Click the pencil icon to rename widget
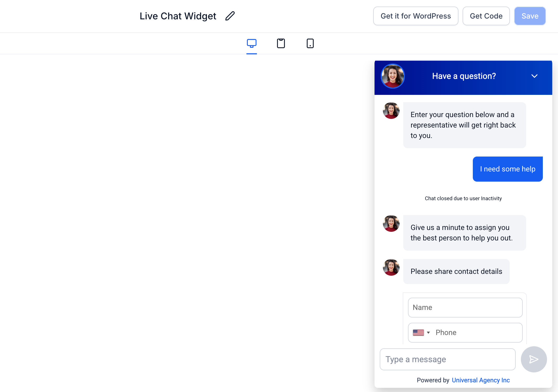Image resolution: width=558 pixels, height=392 pixels. pos(230,16)
